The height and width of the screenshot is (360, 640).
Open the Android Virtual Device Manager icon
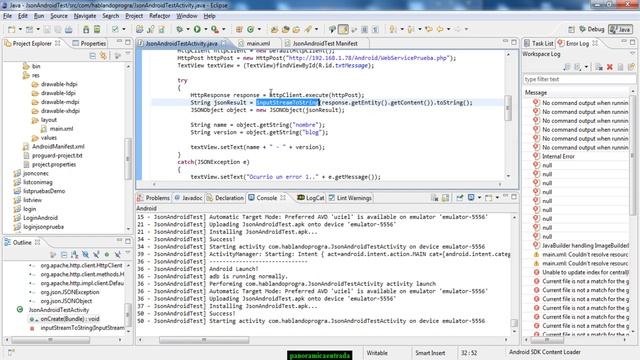coord(97,29)
